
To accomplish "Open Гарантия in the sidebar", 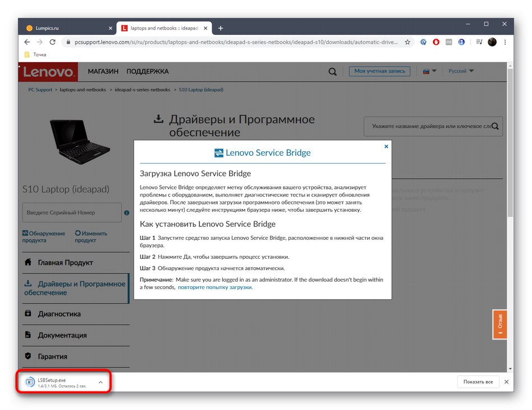I will 76,357.
